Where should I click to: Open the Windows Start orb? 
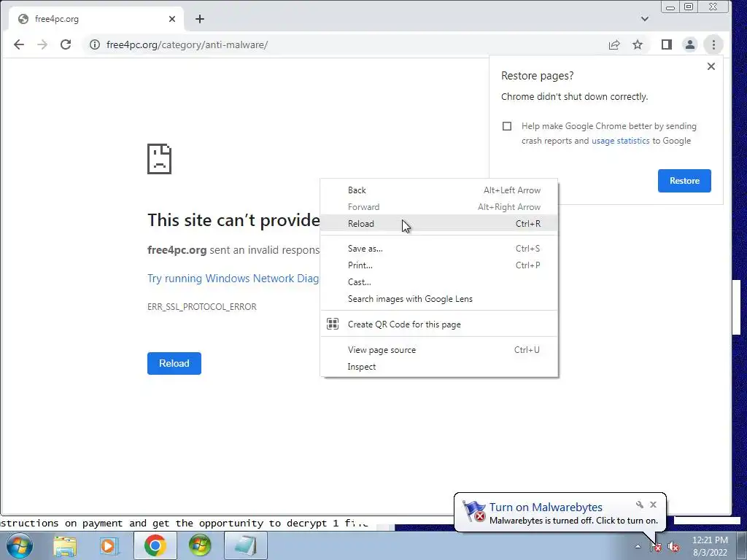tap(20, 545)
